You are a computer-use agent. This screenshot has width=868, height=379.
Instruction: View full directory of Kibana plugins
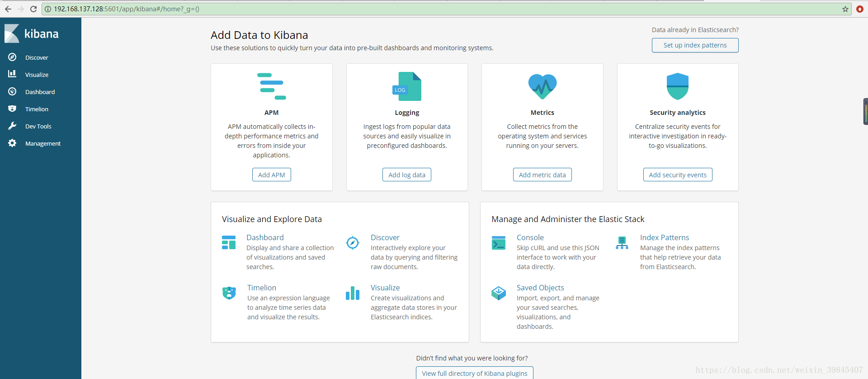[x=475, y=373]
